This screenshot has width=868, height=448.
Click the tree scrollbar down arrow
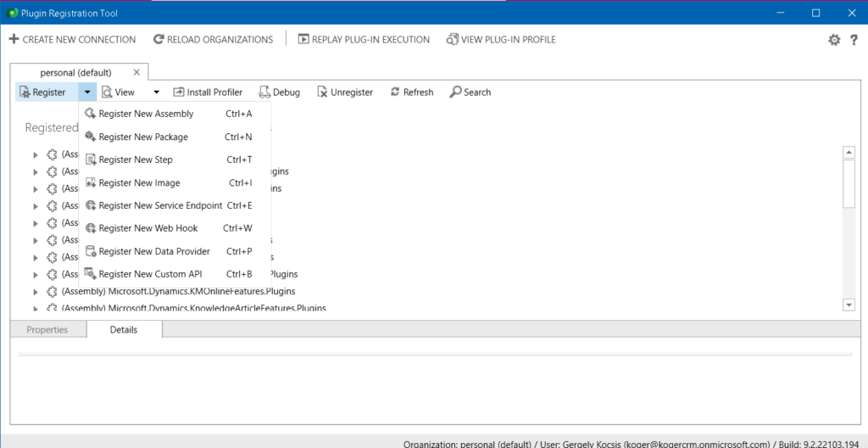click(x=848, y=305)
